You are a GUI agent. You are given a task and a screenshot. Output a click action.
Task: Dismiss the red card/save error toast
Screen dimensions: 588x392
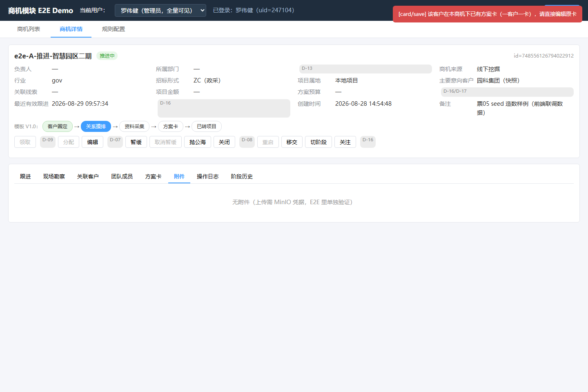(488, 14)
